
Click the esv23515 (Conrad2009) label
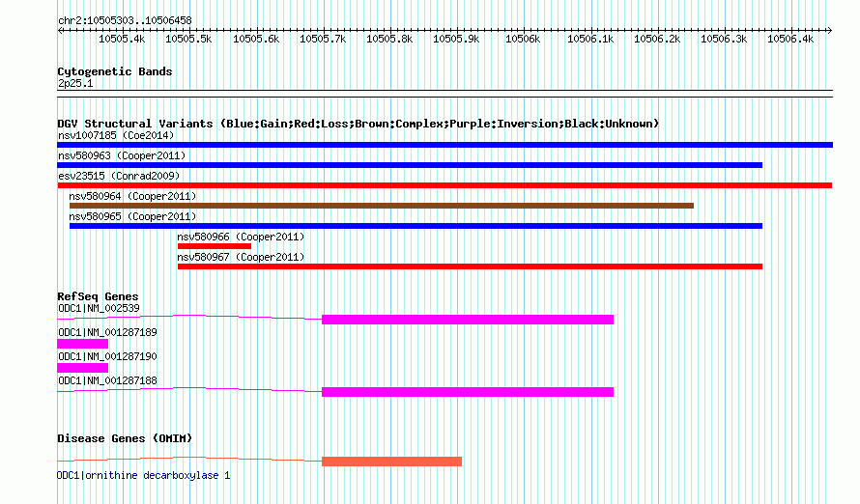(x=119, y=176)
